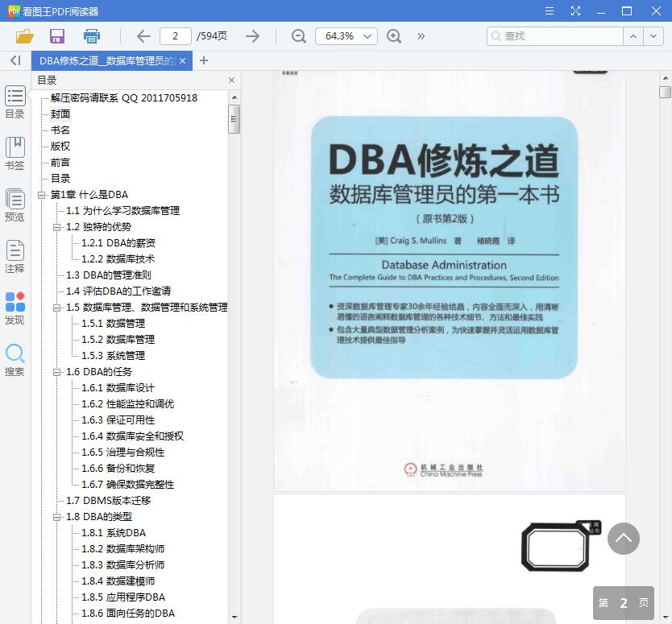Save the document with the floppy icon

pyautogui.click(x=57, y=36)
